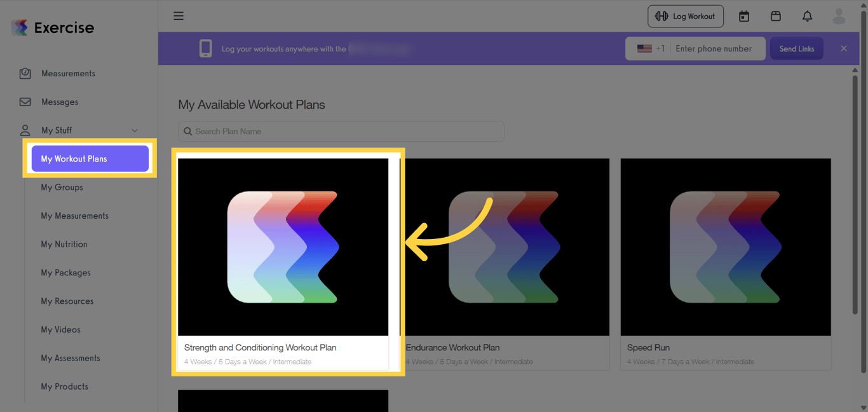This screenshot has width=868, height=412.
Task: Click '4 Weeks / 7 Days a Week / Intermediate'
Action: [691, 362]
